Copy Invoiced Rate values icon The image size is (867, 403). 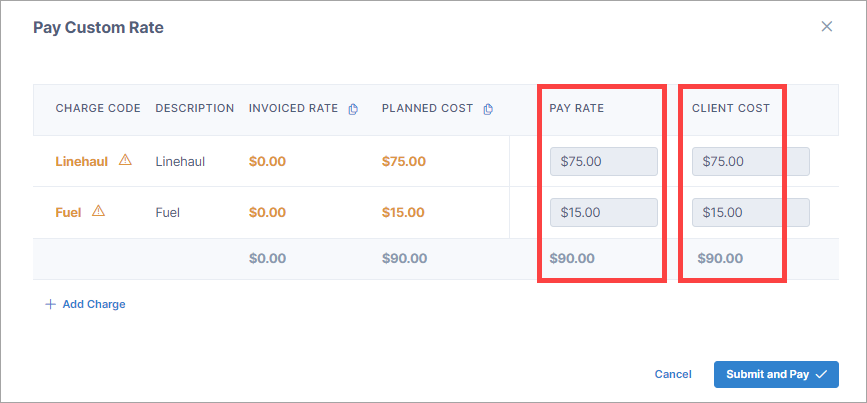point(353,109)
